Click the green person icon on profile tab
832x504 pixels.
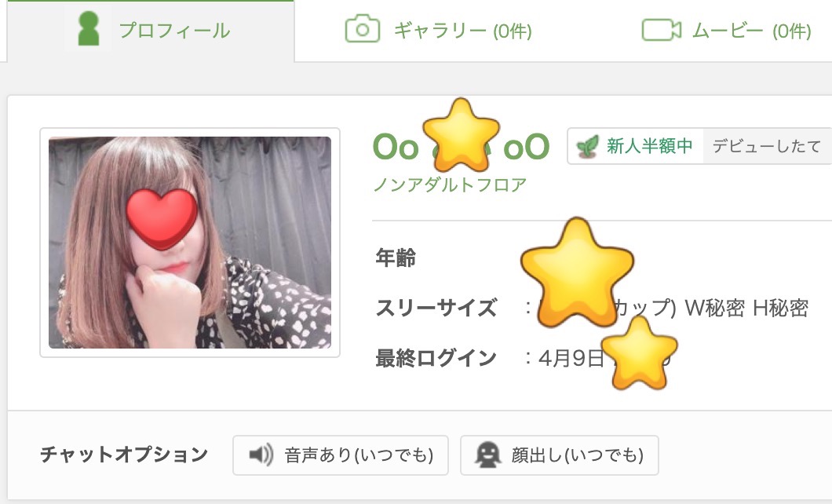89,30
